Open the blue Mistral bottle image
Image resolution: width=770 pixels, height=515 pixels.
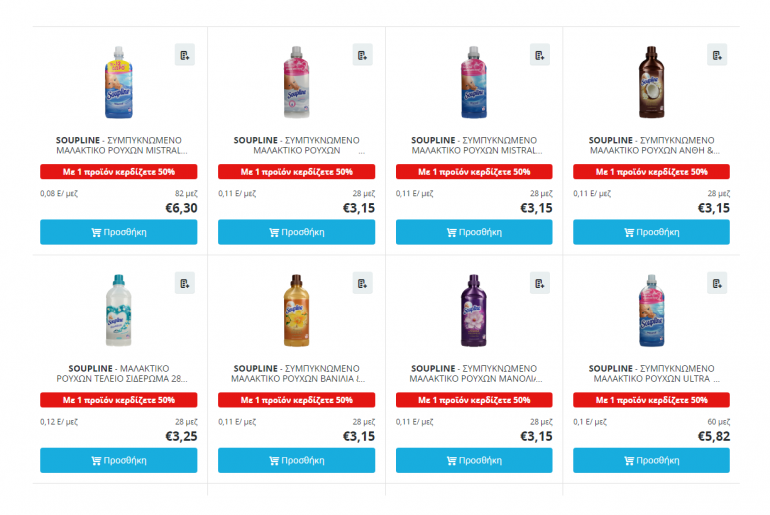coord(118,82)
